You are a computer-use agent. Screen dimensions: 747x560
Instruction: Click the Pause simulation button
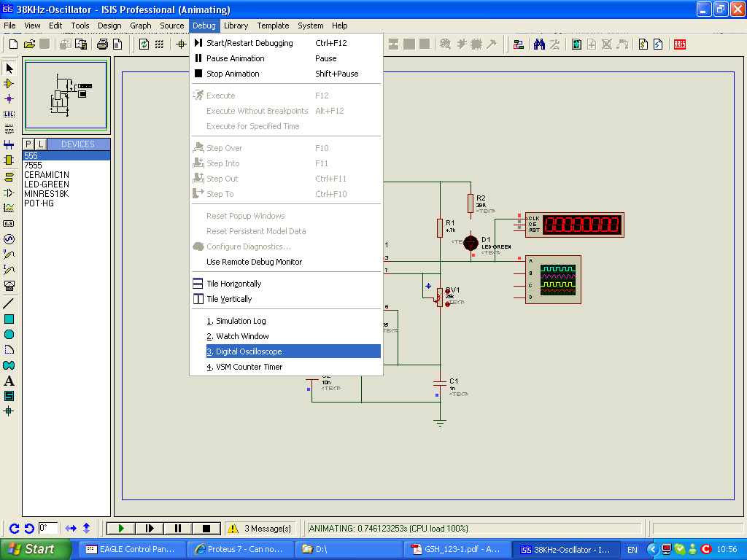point(178,528)
